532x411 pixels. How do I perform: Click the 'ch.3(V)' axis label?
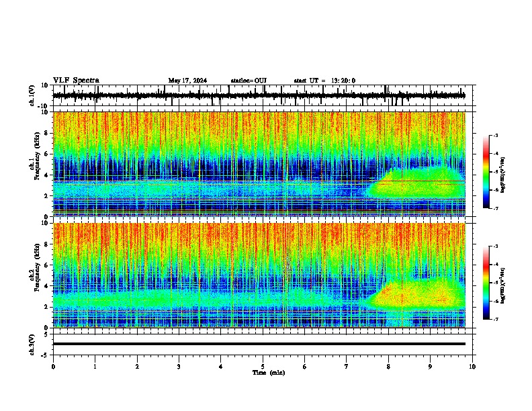pyautogui.click(x=32, y=345)
